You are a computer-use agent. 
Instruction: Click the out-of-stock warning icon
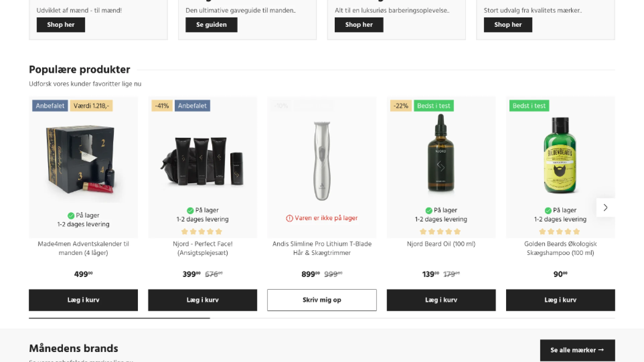289,218
